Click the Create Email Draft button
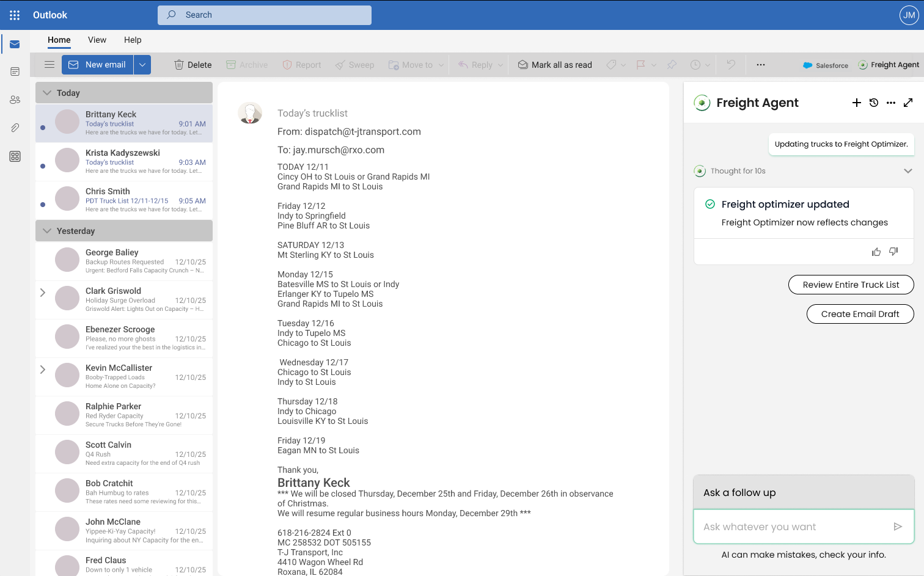This screenshot has height=576, width=924. pyautogui.click(x=860, y=314)
